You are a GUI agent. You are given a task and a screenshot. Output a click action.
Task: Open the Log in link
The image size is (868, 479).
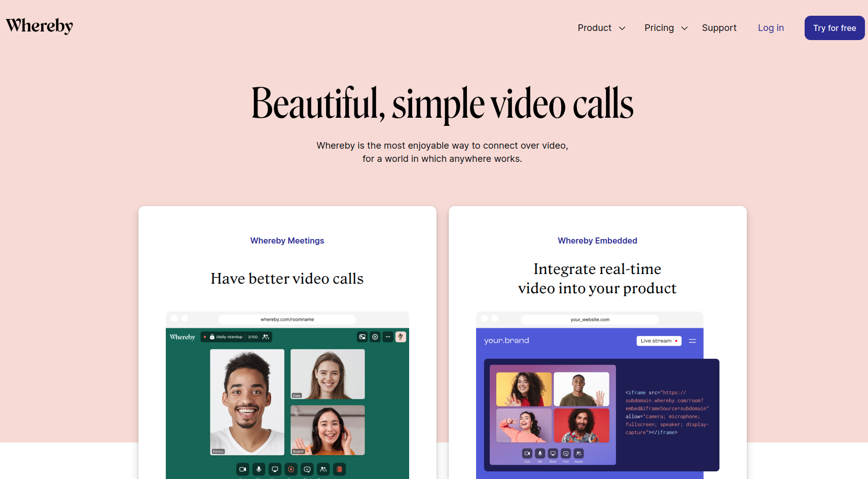(x=771, y=28)
